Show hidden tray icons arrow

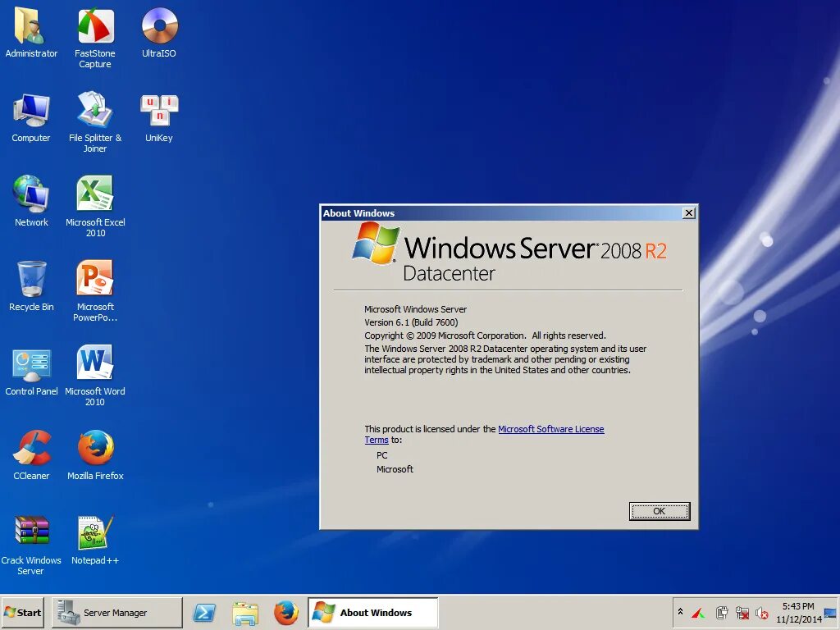point(680,612)
